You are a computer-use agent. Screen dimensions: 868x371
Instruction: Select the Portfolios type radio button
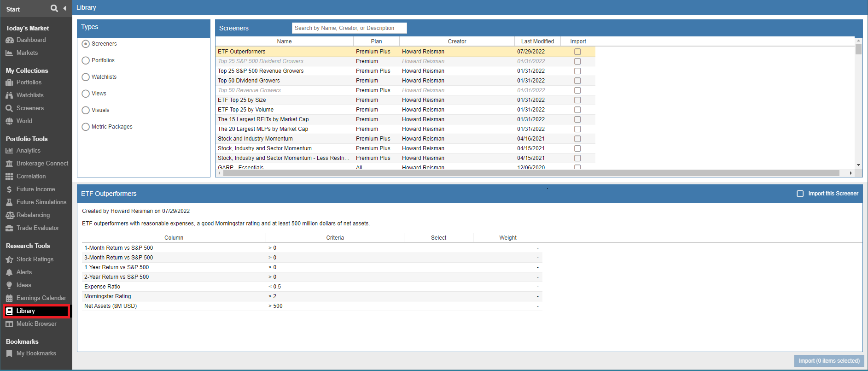(86, 60)
